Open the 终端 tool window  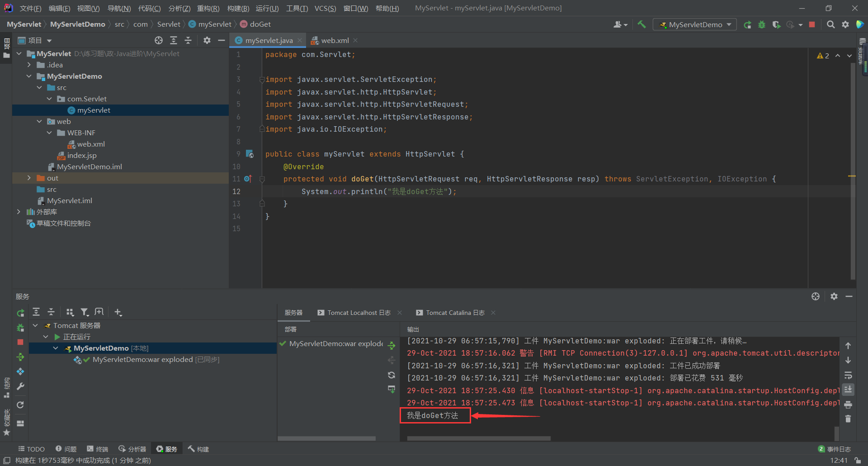point(97,448)
